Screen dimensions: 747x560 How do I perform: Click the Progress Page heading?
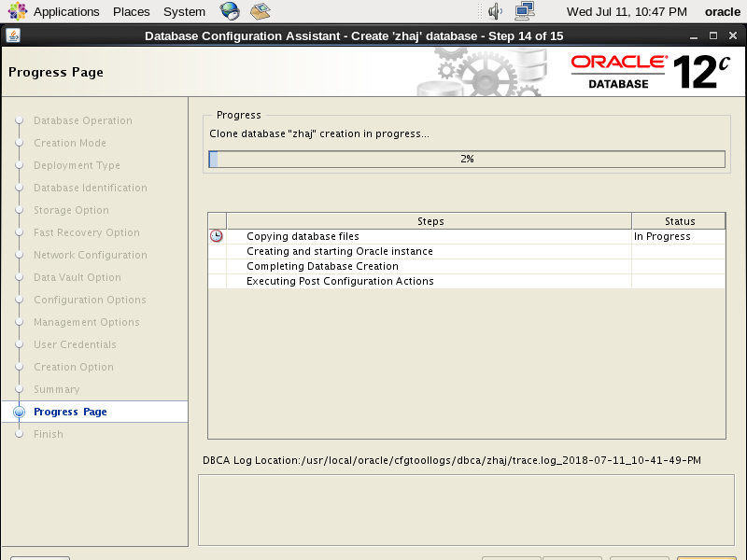pyautogui.click(x=56, y=72)
